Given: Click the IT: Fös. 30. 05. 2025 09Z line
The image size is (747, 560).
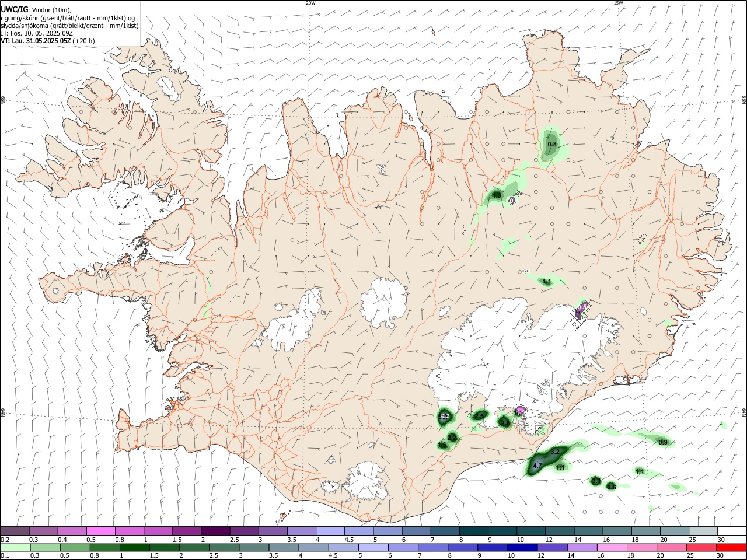Looking at the screenshot, I should 37,33.
